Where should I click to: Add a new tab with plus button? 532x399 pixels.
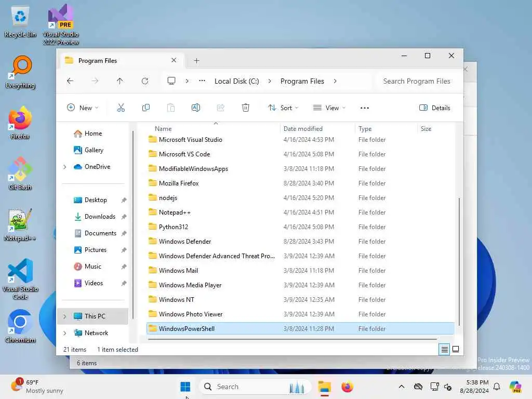(196, 61)
